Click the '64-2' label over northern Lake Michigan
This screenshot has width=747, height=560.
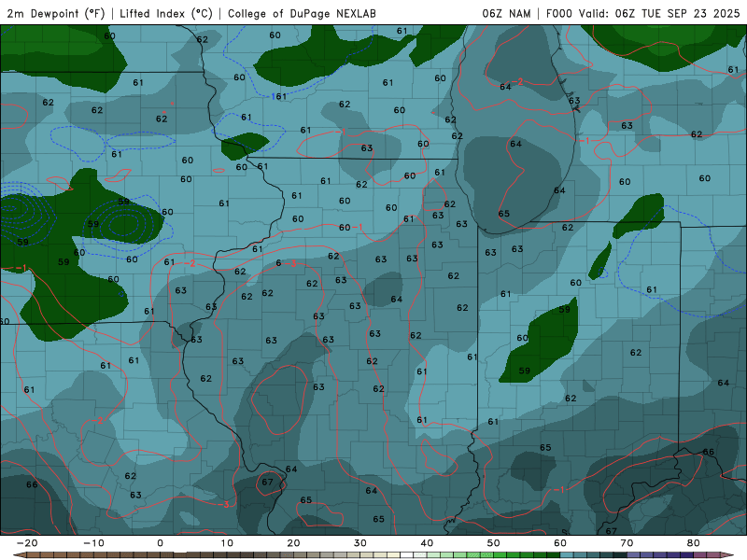click(512, 85)
